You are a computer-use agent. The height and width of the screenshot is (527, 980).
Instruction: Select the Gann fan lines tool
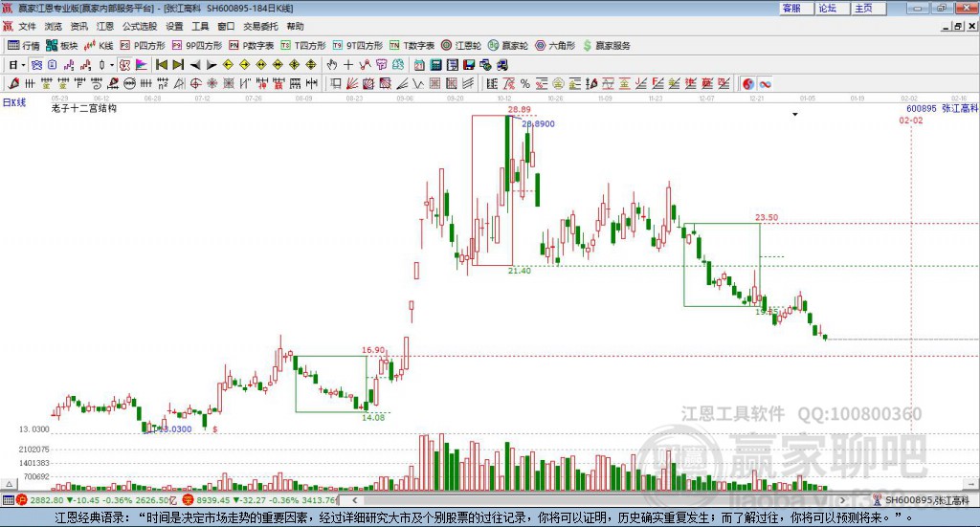tap(352, 83)
